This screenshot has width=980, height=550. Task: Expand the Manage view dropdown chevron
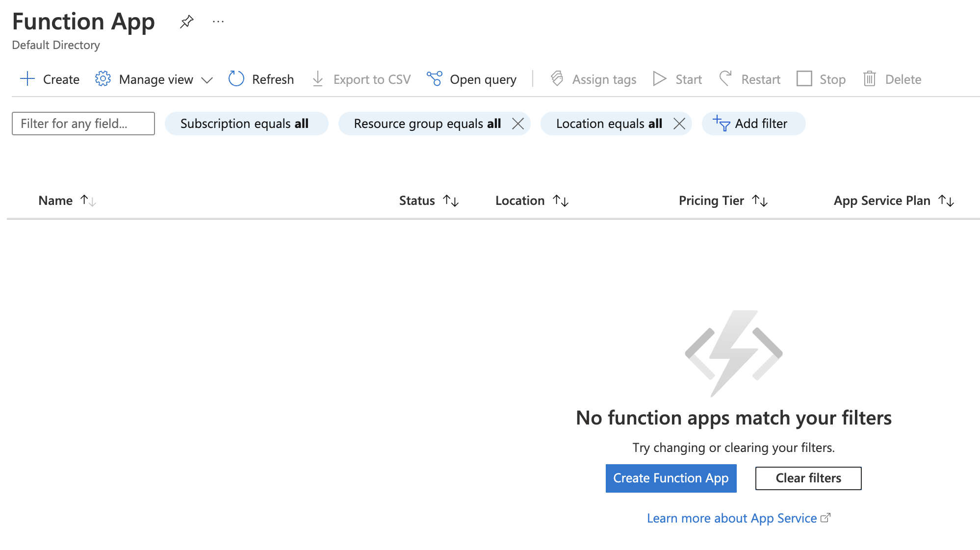tap(207, 80)
